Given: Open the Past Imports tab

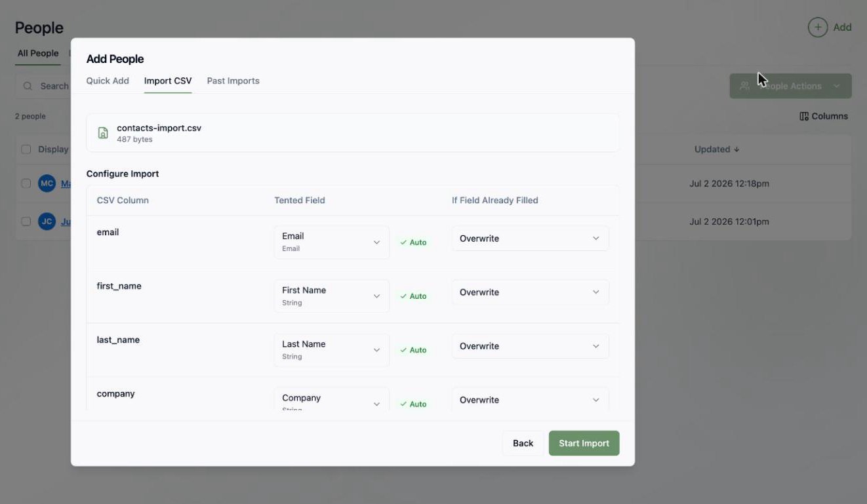Looking at the screenshot, I should click(x=233, y=81).
